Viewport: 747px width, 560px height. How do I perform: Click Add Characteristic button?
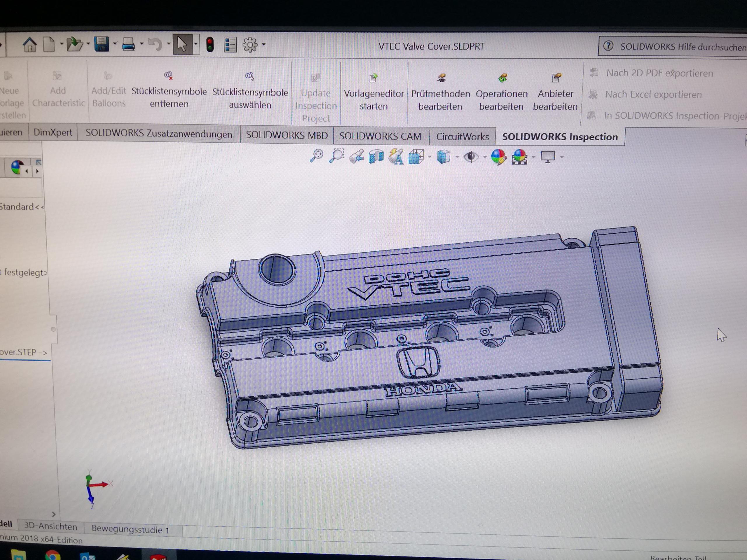(x=58, y=90)
